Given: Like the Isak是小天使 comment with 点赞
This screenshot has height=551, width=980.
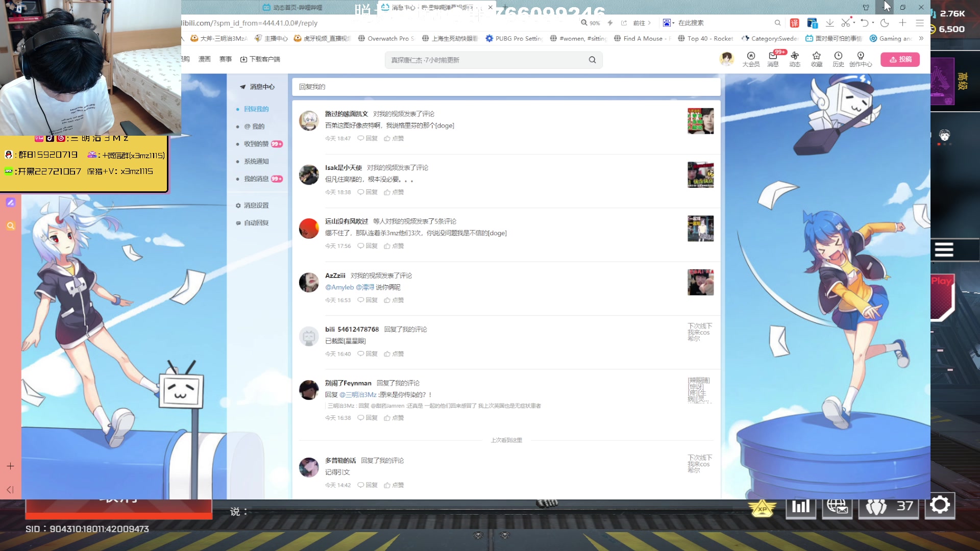Looking at the screenshot, I should pyautogui.click(x=394, y=192).
